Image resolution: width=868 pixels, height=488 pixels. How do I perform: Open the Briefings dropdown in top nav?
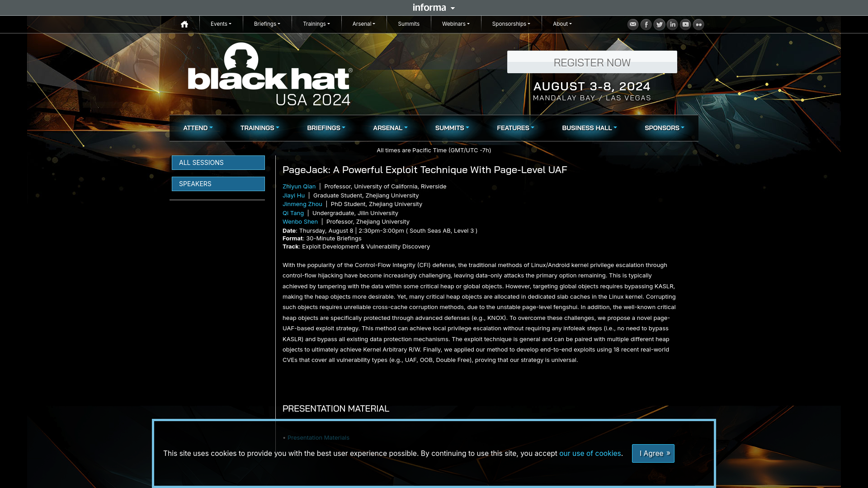point(267,24)
